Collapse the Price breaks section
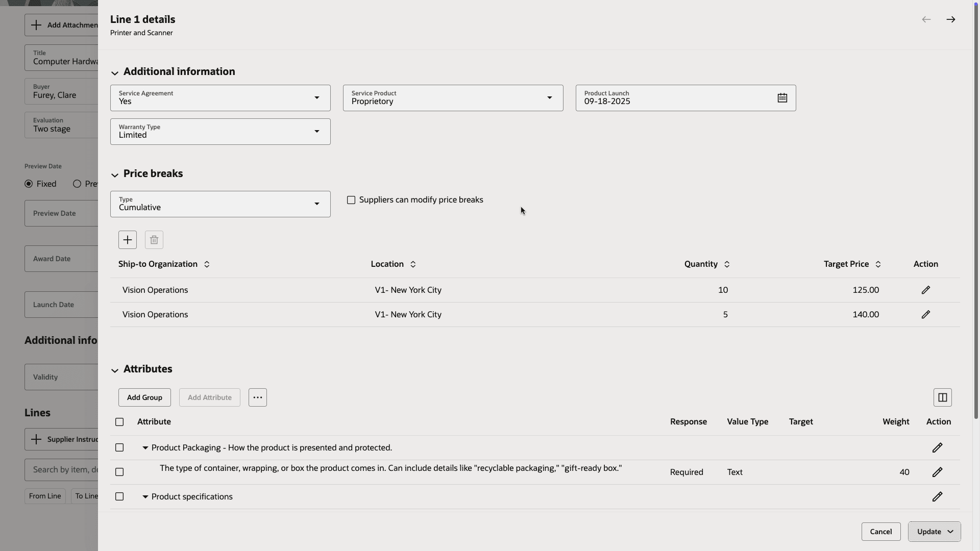Viewport: 980px width, 551px height. coord(115,175)
